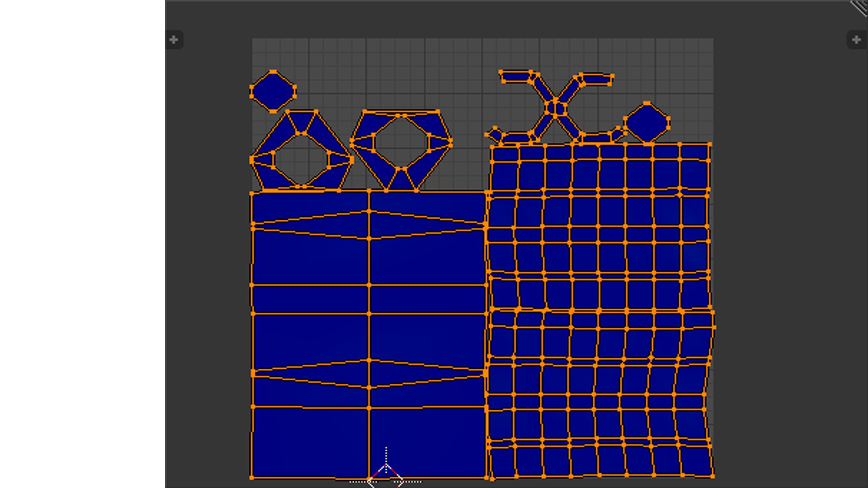Screen dimensions: 868x488
Task: Open the right properties region via plus icon
Action: point(856,40)
